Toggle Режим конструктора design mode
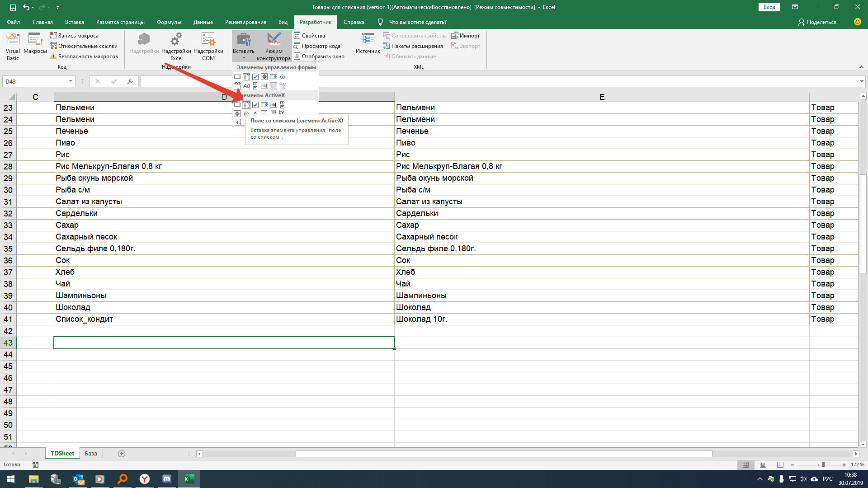The height and width of the screenshot is (488, 868). pyautogui.click(x=274, y=46)
